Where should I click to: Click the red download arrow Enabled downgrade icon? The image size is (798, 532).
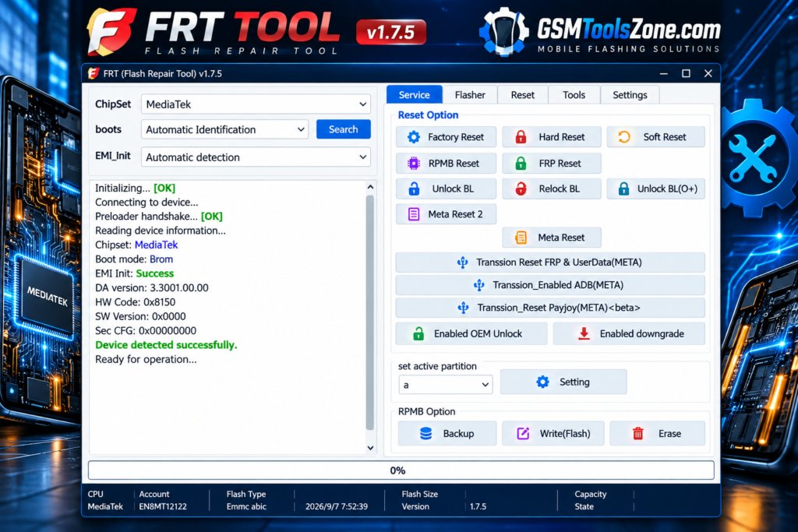click(x=584, y=333)
